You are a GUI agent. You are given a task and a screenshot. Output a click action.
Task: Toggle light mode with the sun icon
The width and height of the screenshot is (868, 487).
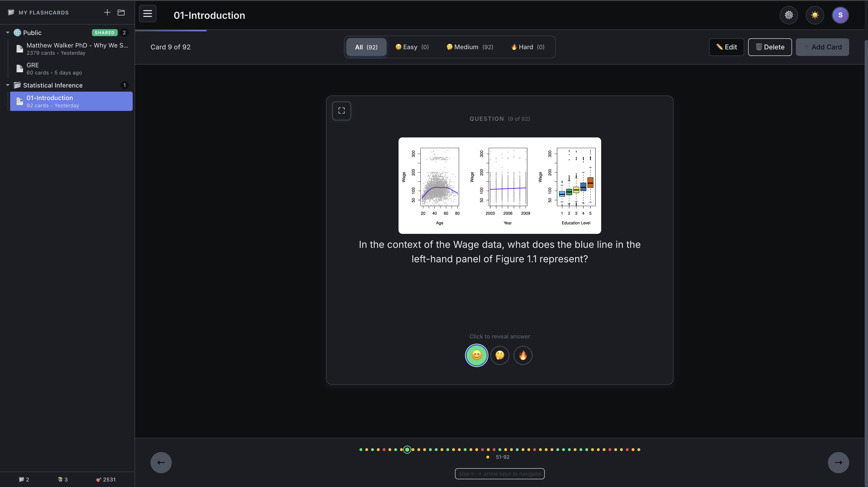[x=814, y=15]
